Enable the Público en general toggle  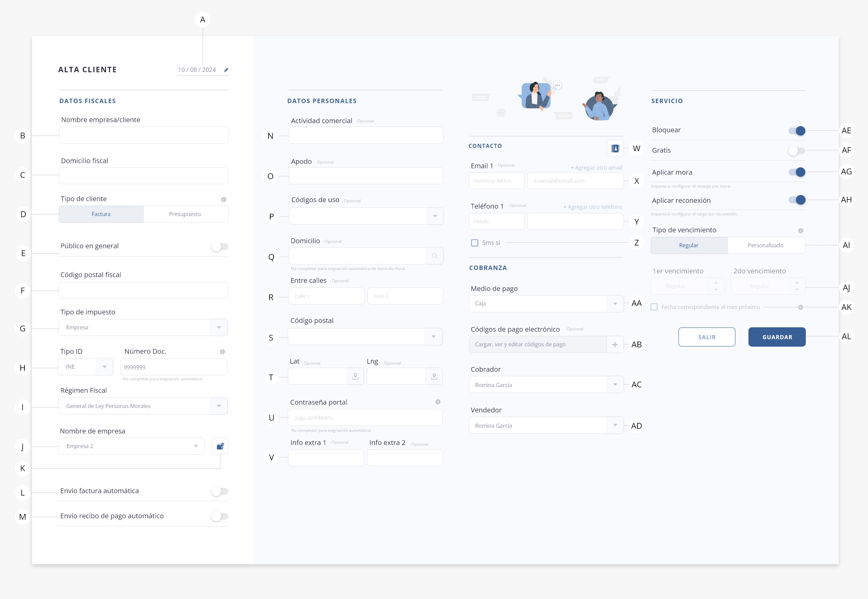click(220, 247)
